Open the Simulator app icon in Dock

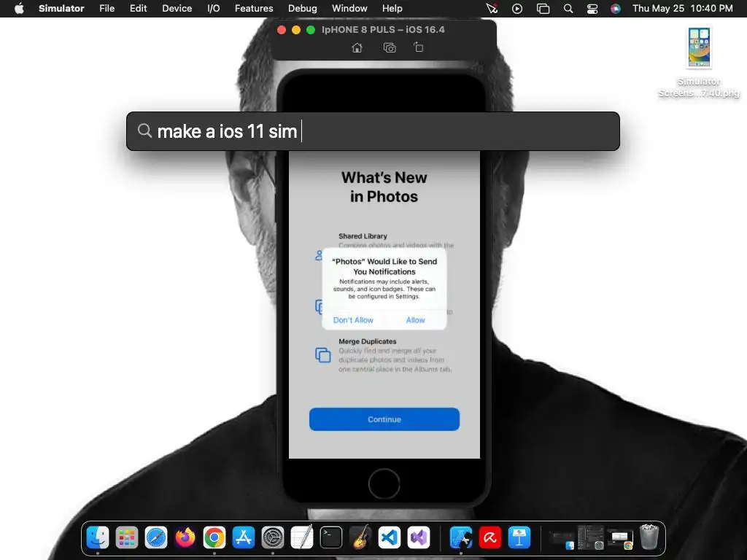(461, 537)
